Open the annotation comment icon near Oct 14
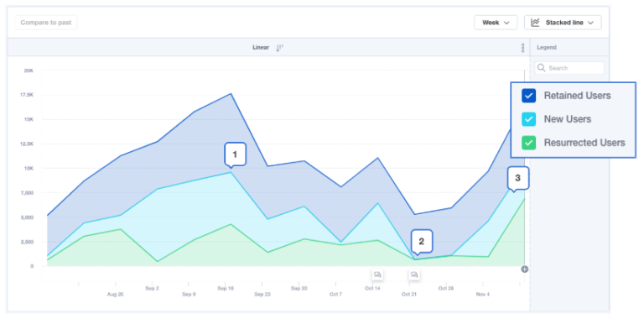This screenshot has height=319, width=644. point(377,275)
